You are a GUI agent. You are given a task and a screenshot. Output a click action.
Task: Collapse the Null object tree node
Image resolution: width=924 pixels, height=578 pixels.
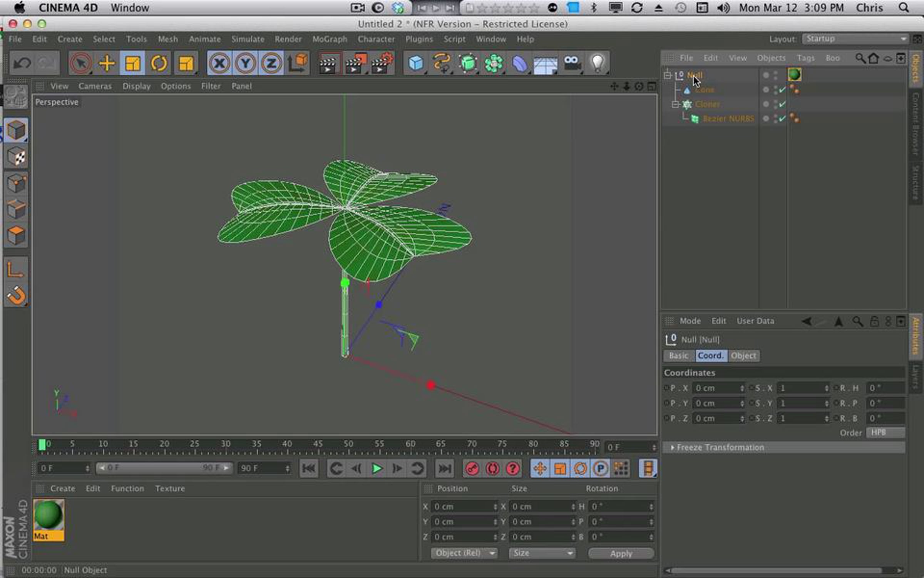(668, 75)
